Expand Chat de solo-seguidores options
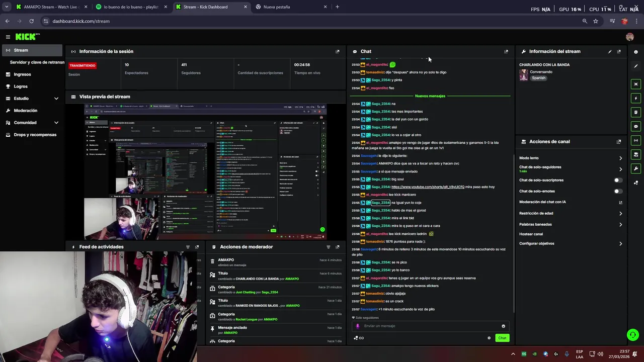 point(620,169)
